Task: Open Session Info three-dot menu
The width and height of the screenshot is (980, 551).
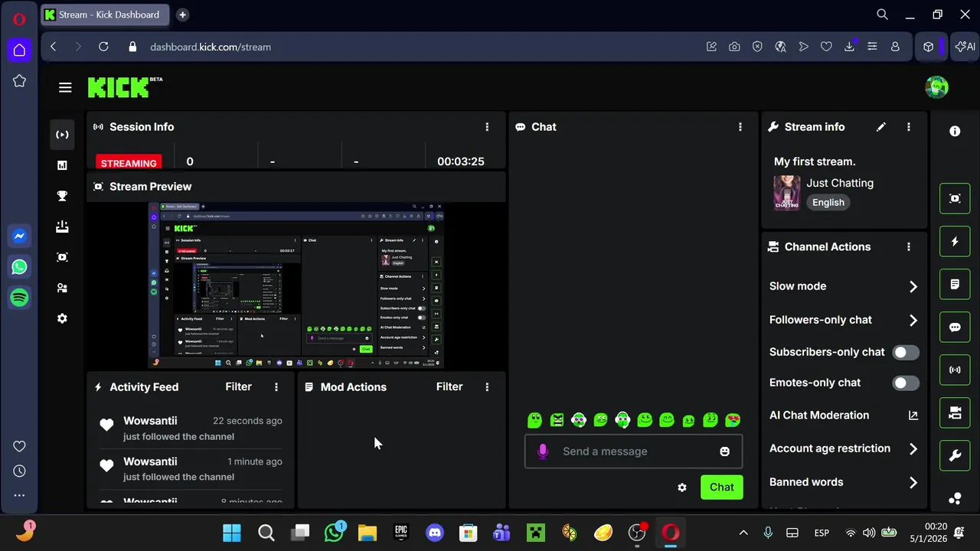Action: 487,127
